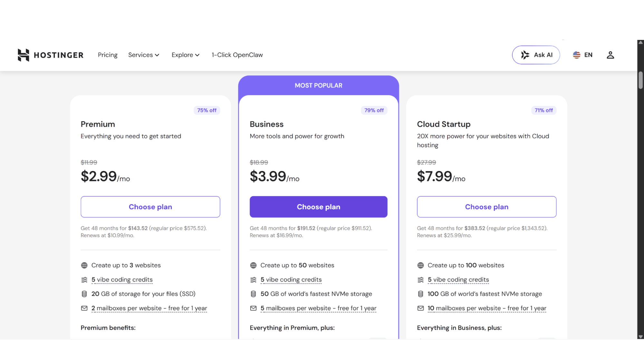Choose the Premium plan
Image resolution: width=644 pixels, height=362 pixels.
tap(150, 207)
